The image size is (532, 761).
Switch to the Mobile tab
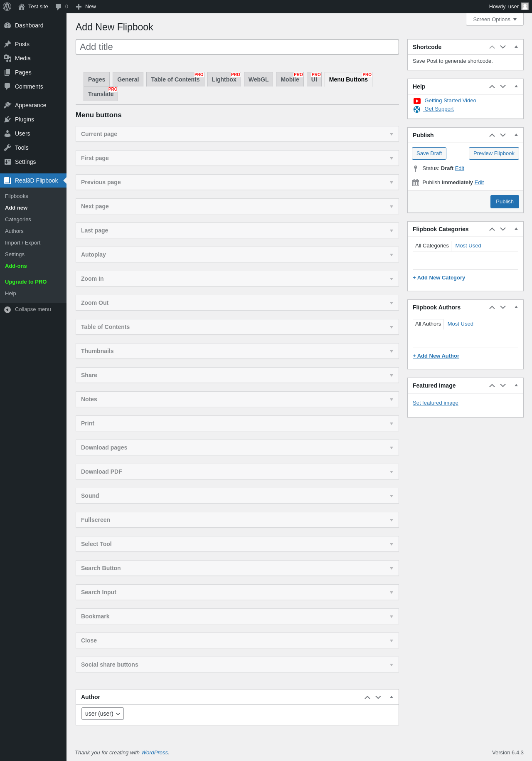[290, 79]
